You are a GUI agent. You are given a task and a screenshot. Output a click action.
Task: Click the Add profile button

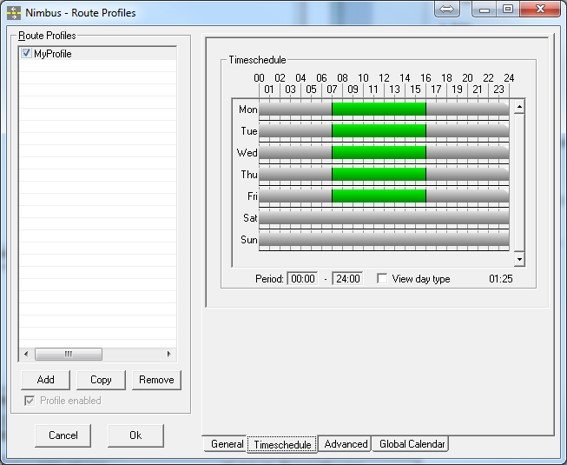click(46, 380)
